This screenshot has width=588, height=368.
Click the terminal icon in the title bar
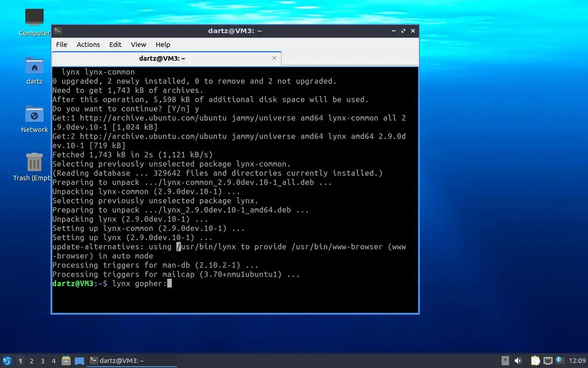tap(57, 31)
